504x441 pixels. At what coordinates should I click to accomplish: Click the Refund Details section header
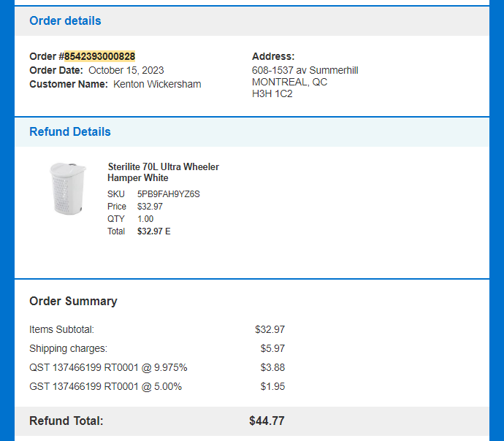click(70, 131)
